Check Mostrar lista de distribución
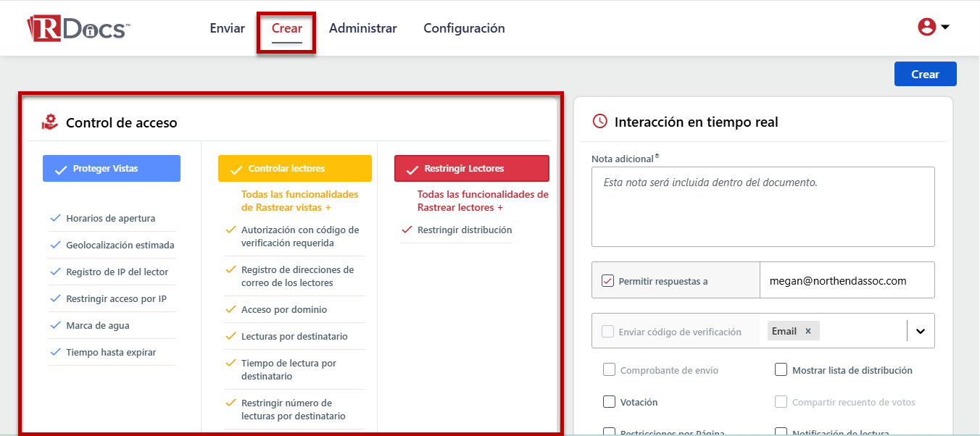 (x=781, y=369)
